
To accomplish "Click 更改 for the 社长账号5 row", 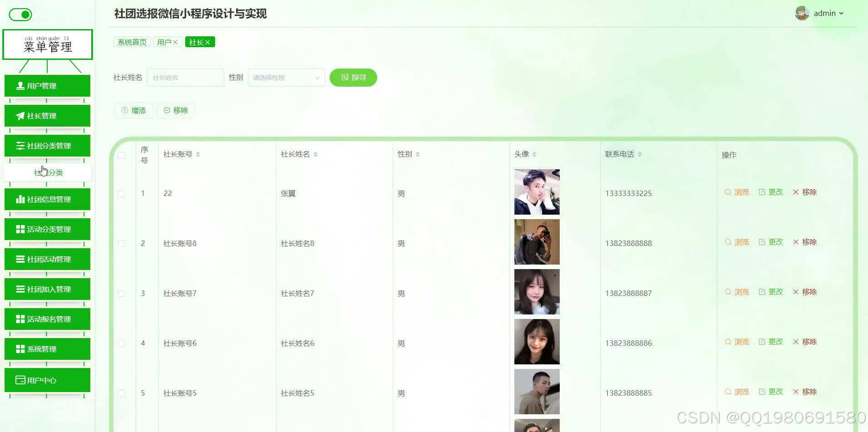I will pos(771,392).
